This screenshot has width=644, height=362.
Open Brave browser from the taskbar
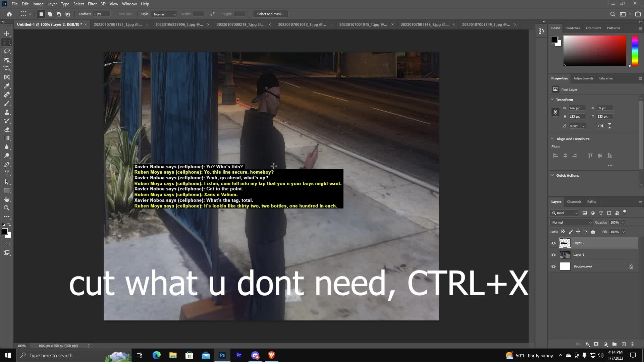[272, 355]
